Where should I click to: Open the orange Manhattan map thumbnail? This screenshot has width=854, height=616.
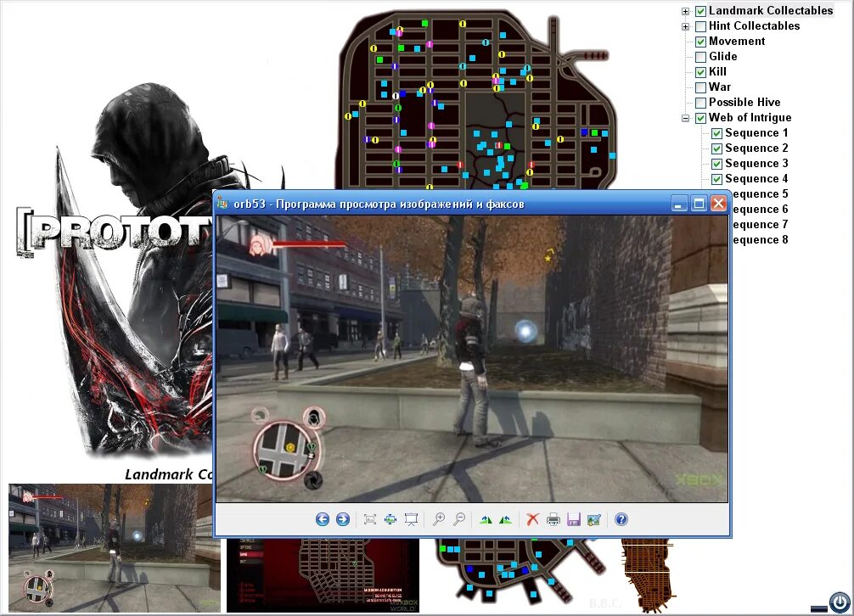647,575
